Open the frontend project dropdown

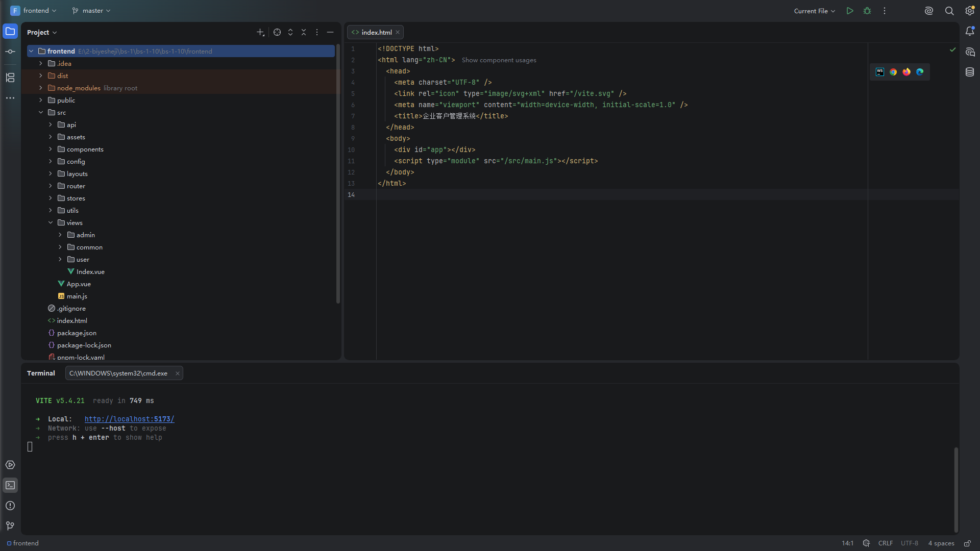coord(34,11)
